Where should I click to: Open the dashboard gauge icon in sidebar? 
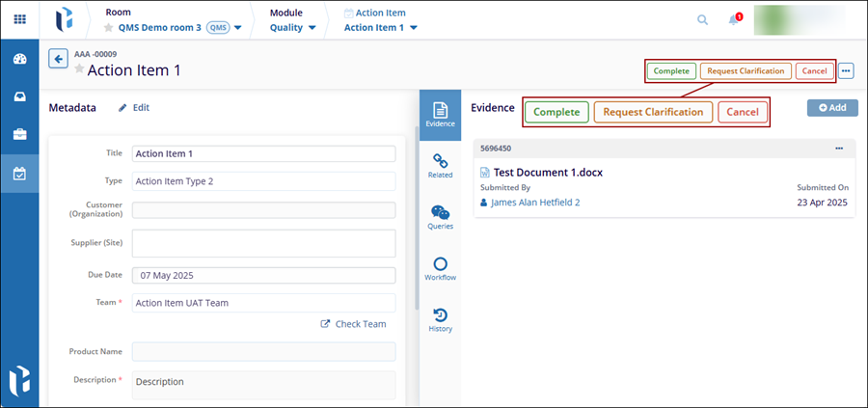(19, 59)
